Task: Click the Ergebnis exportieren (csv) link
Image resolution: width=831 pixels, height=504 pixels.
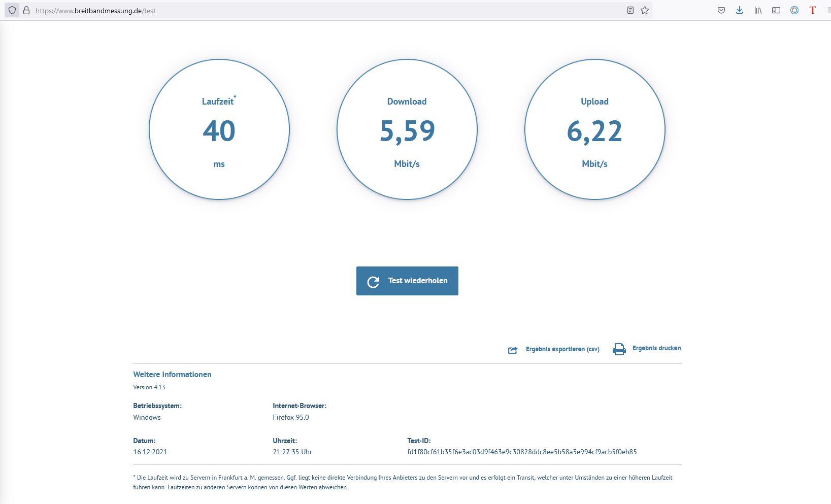Action: [562, 349]
